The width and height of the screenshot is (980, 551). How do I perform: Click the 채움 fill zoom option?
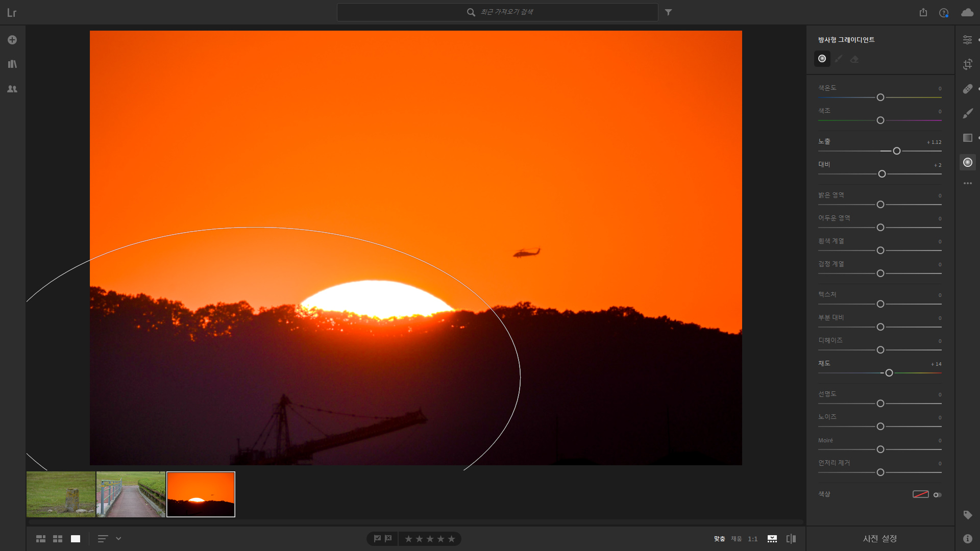(736, 539)
